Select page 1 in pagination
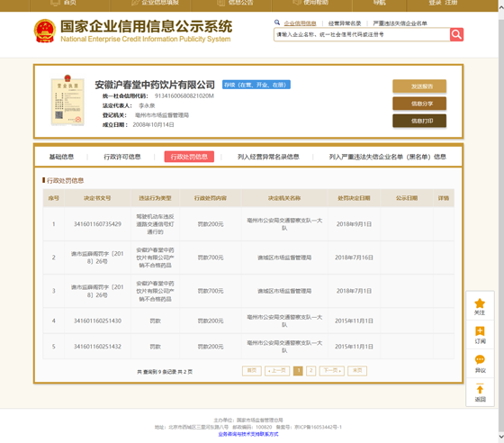The image size is (504, 443). [298, 371]
